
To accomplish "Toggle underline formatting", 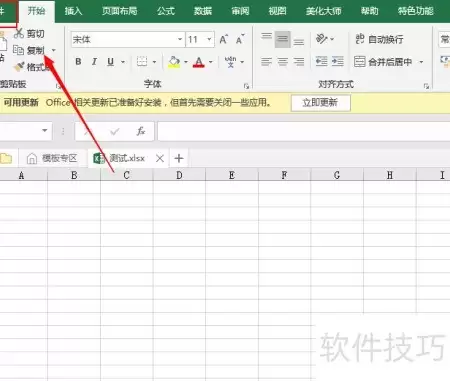I will [111, 62].
